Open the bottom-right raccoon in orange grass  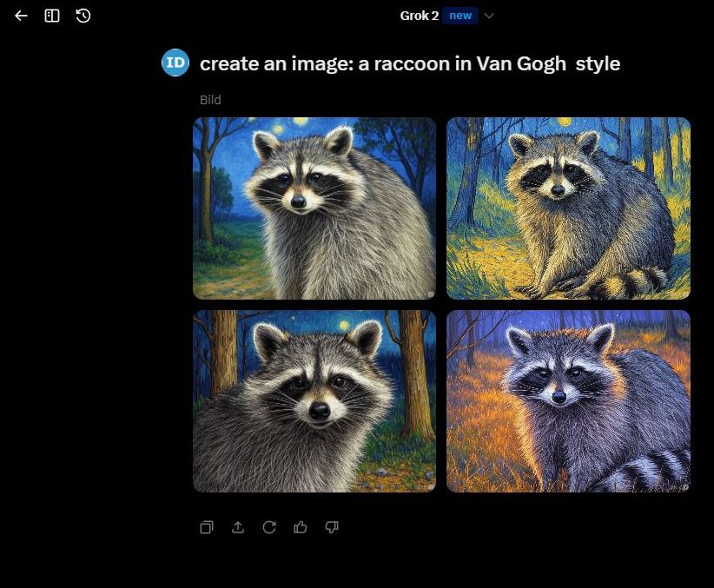[x=568, y=401]
